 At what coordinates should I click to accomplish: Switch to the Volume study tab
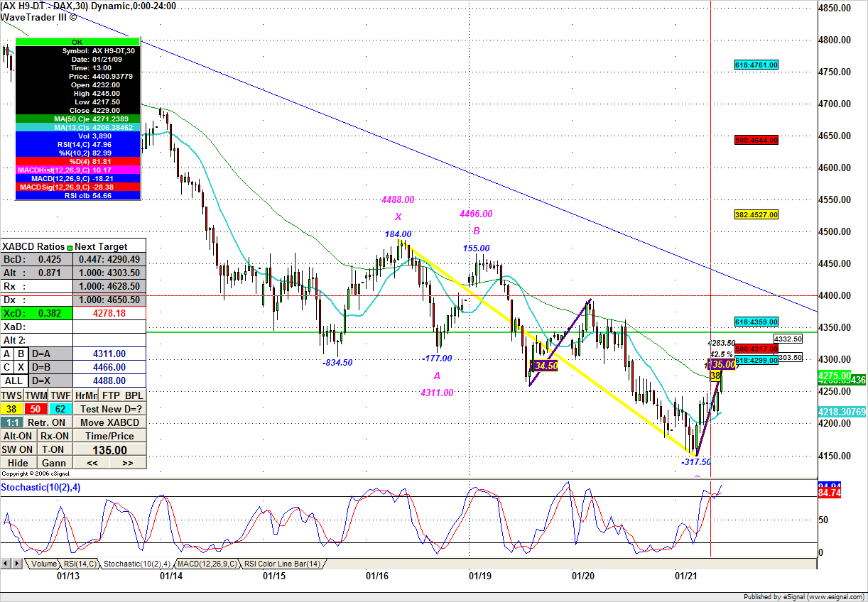point(43,564)
